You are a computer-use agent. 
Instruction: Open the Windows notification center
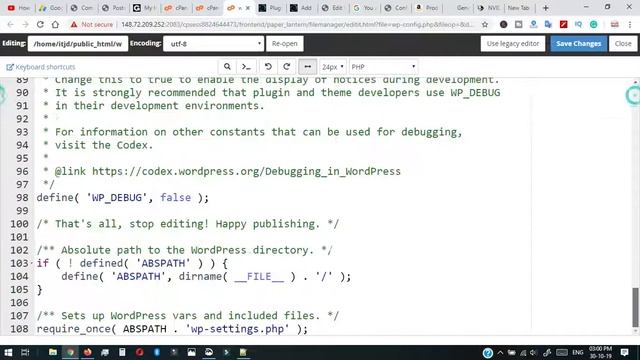point(624,352)
